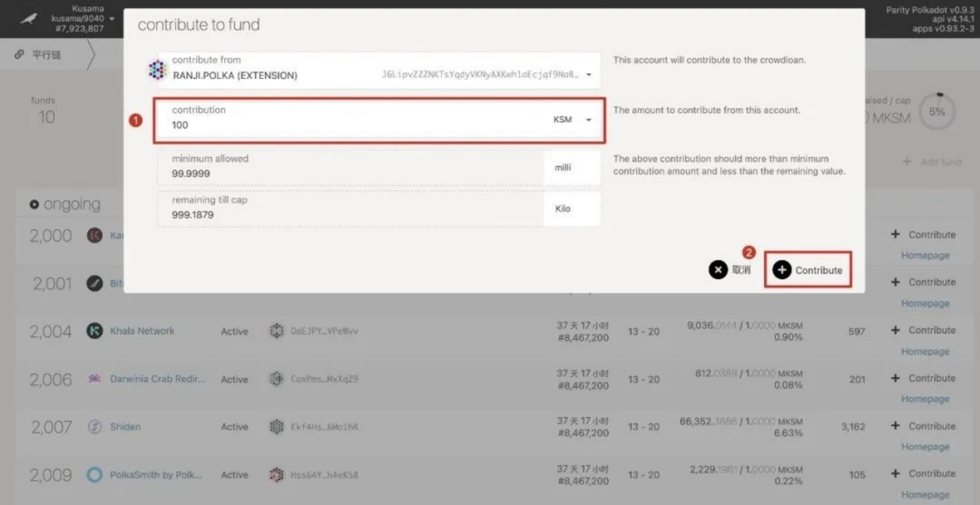Click the paraId 2,009 cell

click(x=51, y=475)
